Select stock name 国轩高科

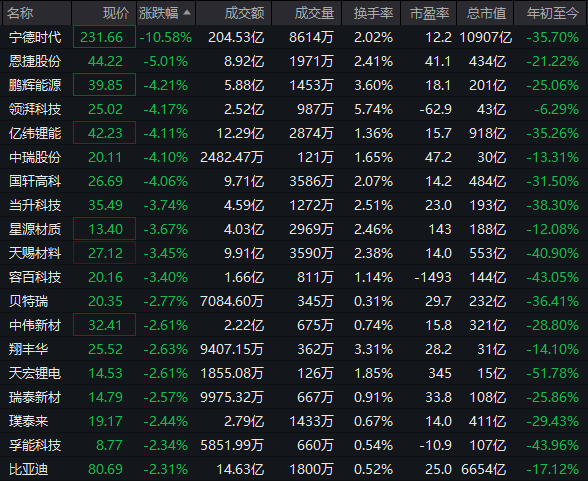35,181
